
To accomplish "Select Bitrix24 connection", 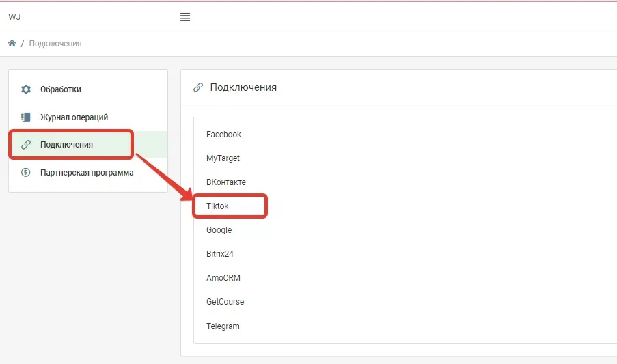I will 219,254.
